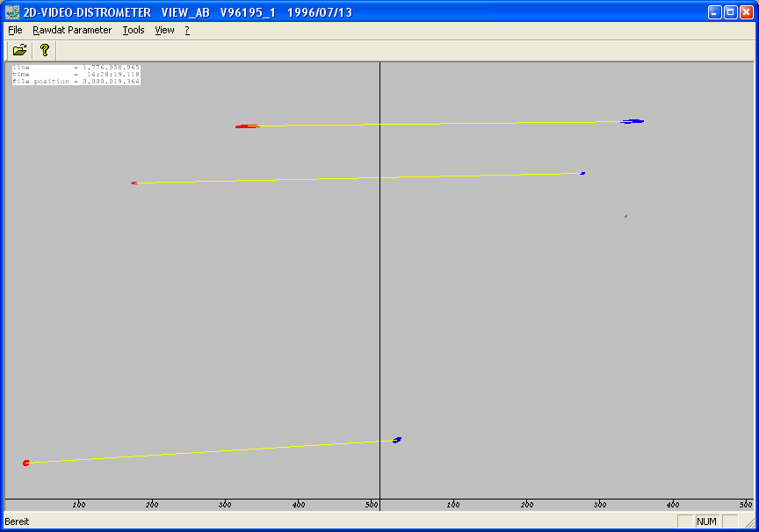Click the NUM indicator in the status bar
Image resolution: width=759 pixels, height=532 pixels.
[706, 521]
